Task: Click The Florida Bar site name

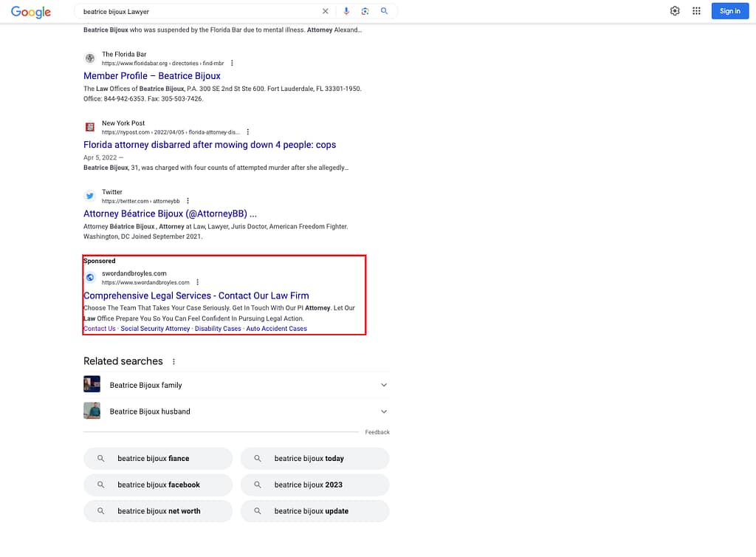Action: pyautogui.click(x=124, y=55)
